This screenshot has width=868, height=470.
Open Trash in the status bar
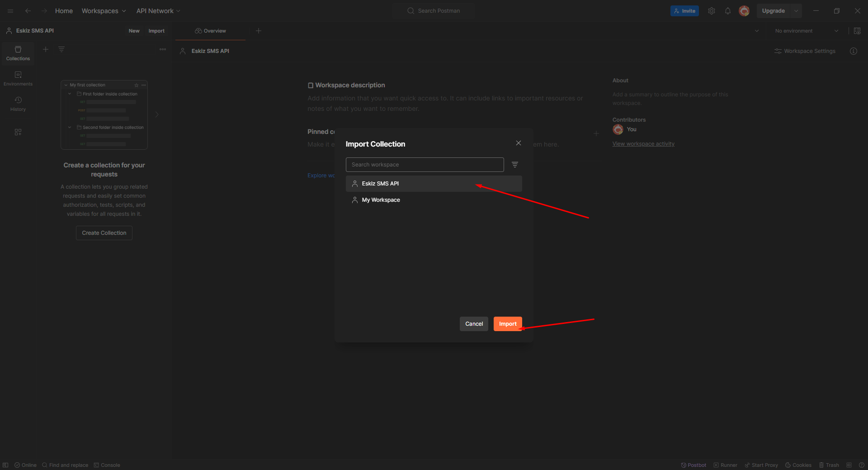829,465
